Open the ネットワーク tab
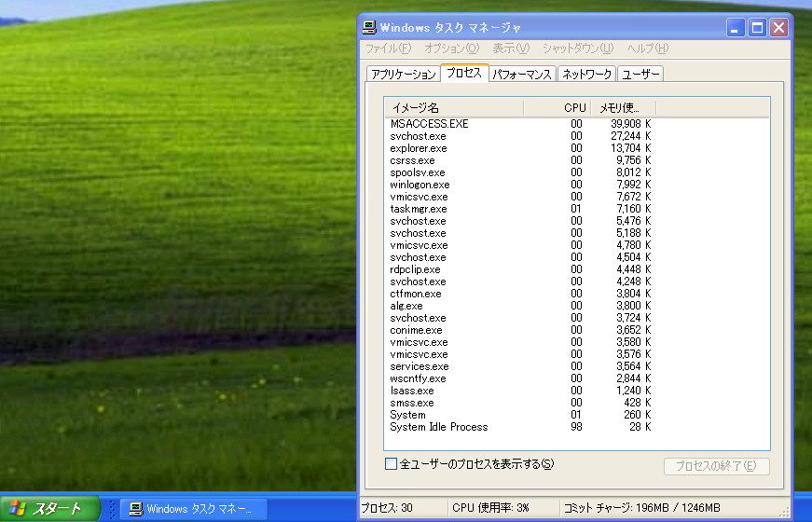The width and height of the screenshot is (812, 522). [x=586, y=74]
